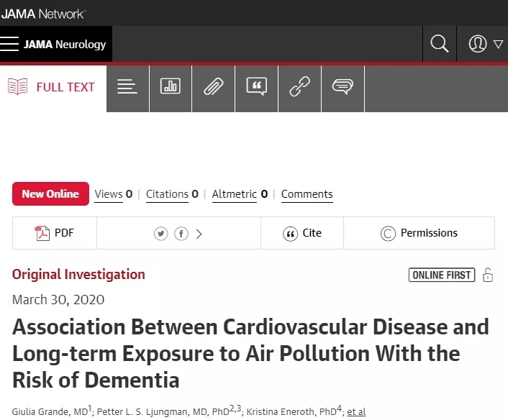Expand the et al author list
The width and height of the screenshot is (508, 420).
coord(356,411)
